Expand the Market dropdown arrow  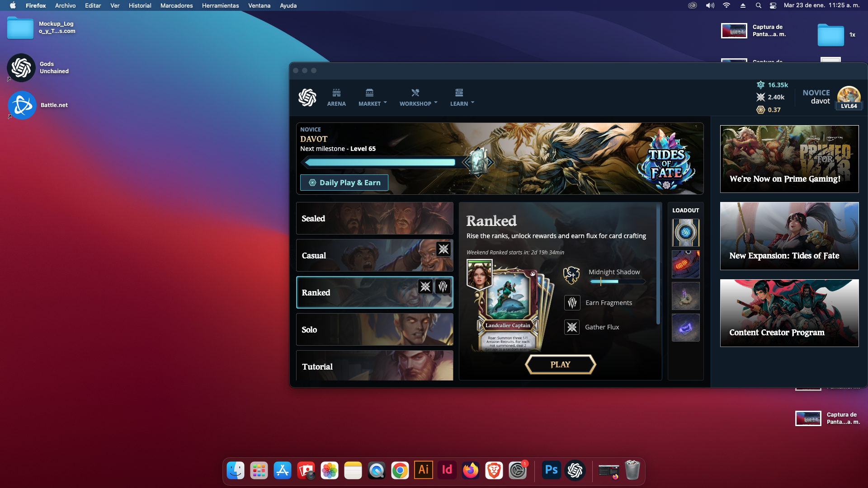pos(385,103)
